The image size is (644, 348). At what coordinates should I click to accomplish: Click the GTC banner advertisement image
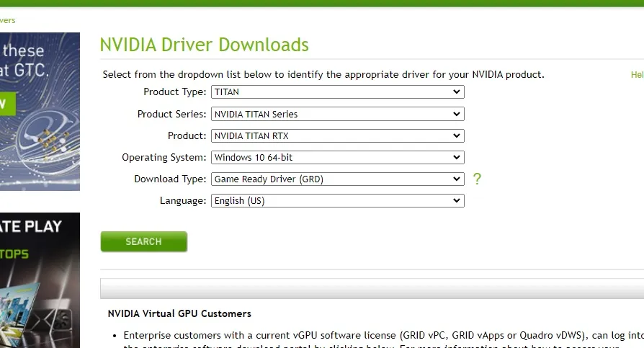pos(40,112)
